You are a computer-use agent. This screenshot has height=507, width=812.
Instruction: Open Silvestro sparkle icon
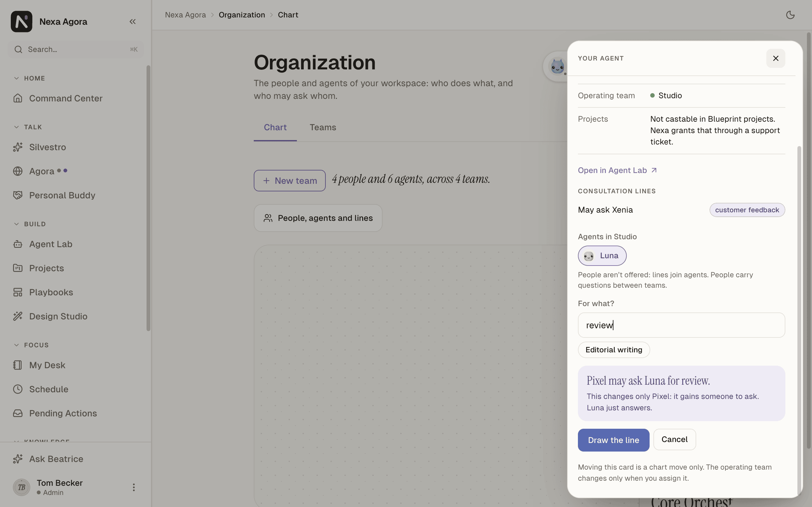18,147
